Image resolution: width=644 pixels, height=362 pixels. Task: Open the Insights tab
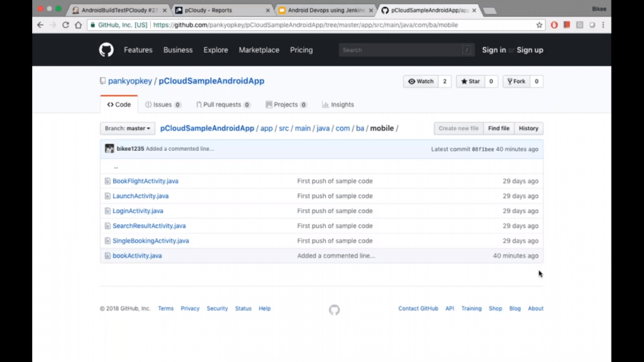(338, 105)
